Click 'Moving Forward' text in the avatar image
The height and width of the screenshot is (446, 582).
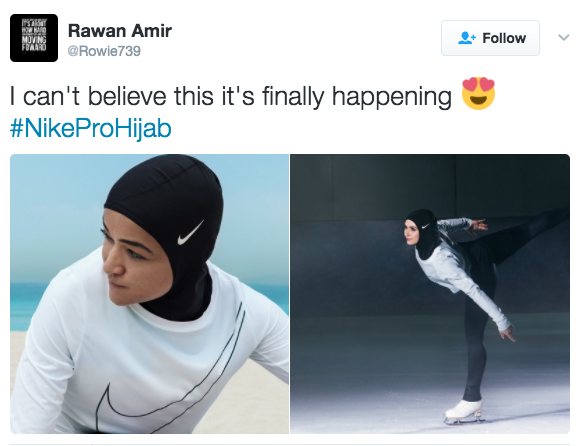(x=34, y=44)
